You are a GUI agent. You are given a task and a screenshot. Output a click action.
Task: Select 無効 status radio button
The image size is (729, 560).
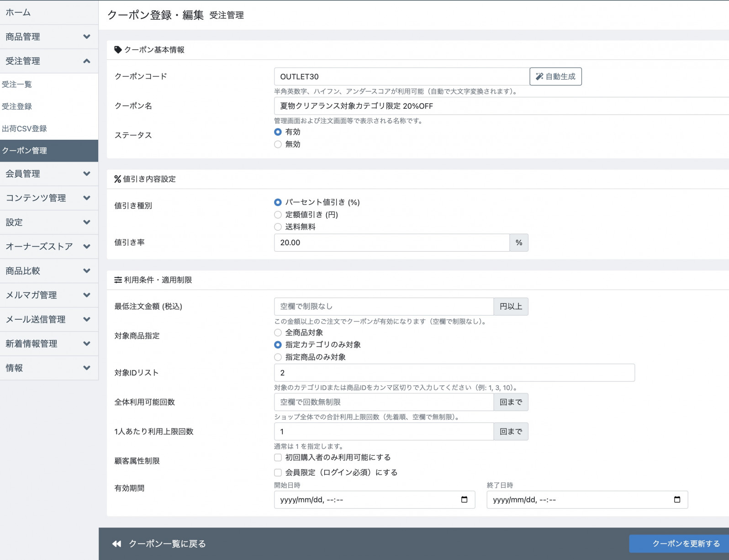[x=278, y=144]
